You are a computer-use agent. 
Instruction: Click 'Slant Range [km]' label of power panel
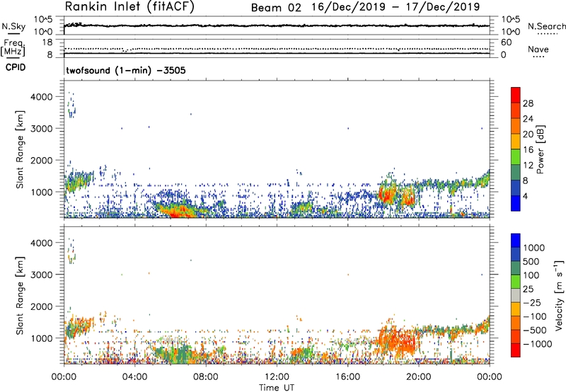pos(20,149)
